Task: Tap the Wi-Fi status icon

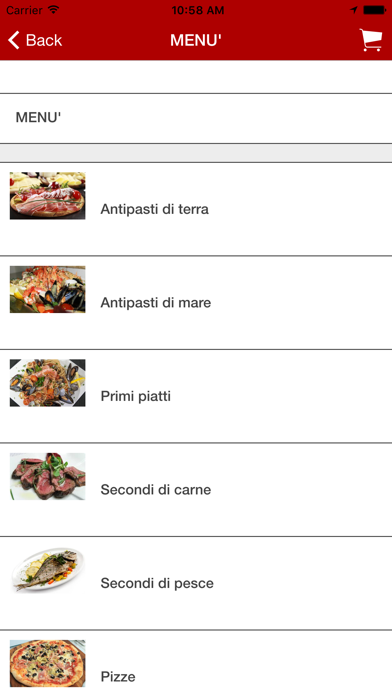Action: [53, 10]
